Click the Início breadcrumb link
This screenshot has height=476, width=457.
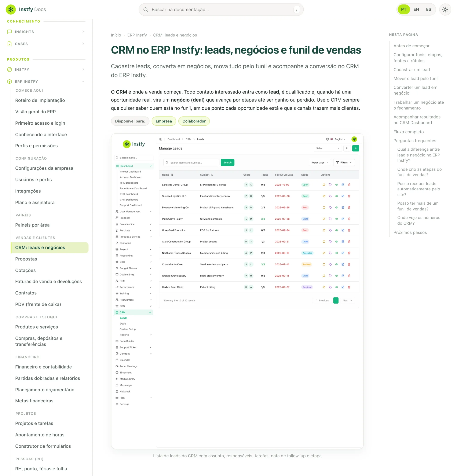click(x=116, y=35)
